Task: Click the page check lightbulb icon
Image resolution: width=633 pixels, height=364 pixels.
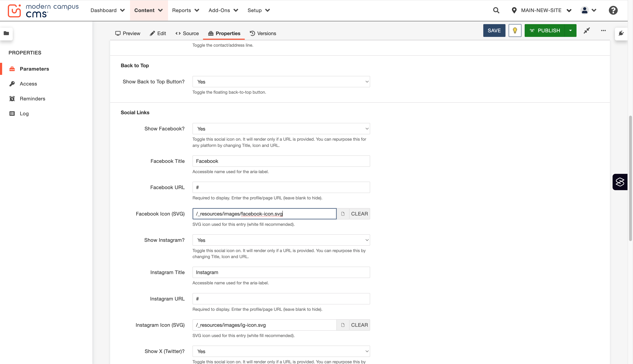Action: pyautogui.click(x=515, y=31)
